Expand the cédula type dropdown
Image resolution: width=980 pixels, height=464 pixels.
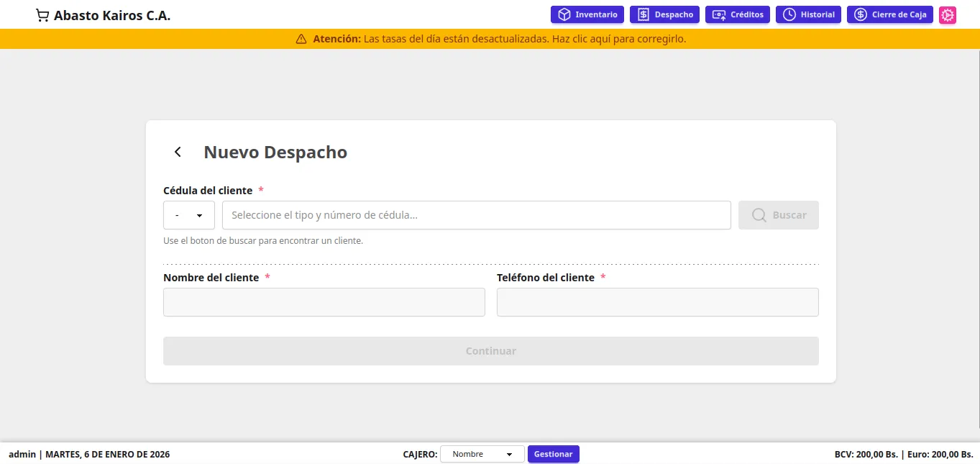coord(189,215)
